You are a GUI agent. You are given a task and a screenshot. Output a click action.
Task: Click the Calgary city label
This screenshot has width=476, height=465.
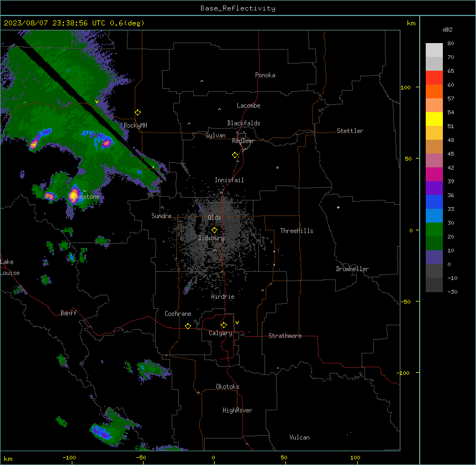point(220,333)
